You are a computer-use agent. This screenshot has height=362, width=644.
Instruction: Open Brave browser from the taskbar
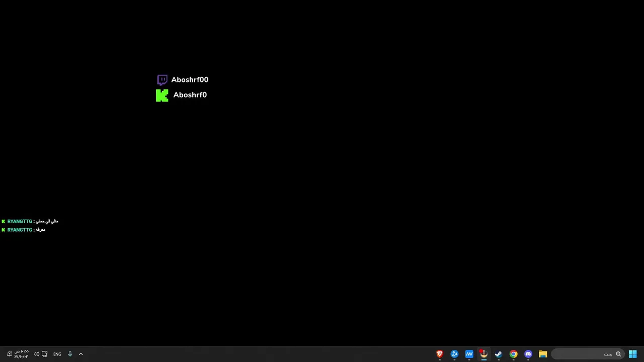(x=440, y=354)
